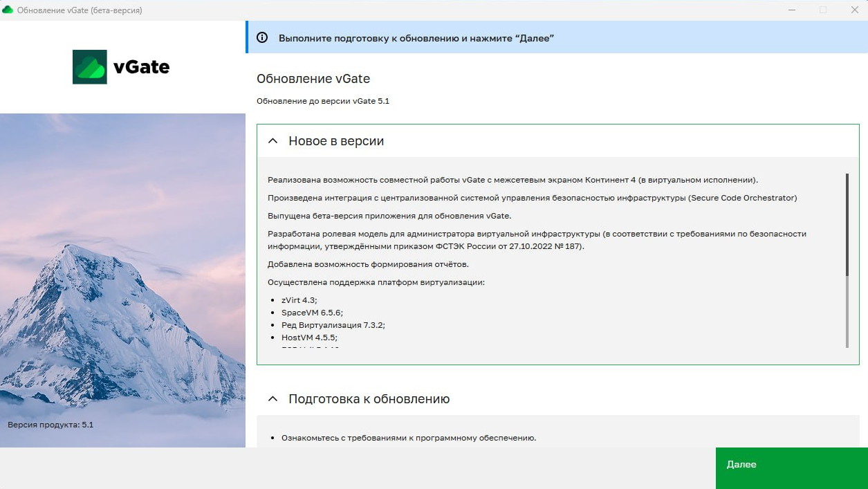Click the Ред Виртуализация 7.3.2 list item
Screen dimensions: 868x489
click(x=333, y=325)
